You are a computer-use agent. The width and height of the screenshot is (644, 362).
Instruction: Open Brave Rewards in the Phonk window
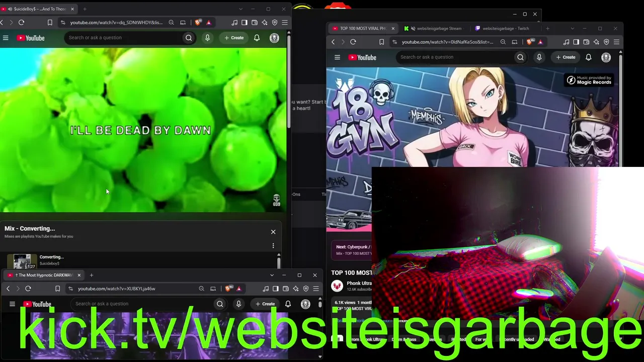(540, 42)
